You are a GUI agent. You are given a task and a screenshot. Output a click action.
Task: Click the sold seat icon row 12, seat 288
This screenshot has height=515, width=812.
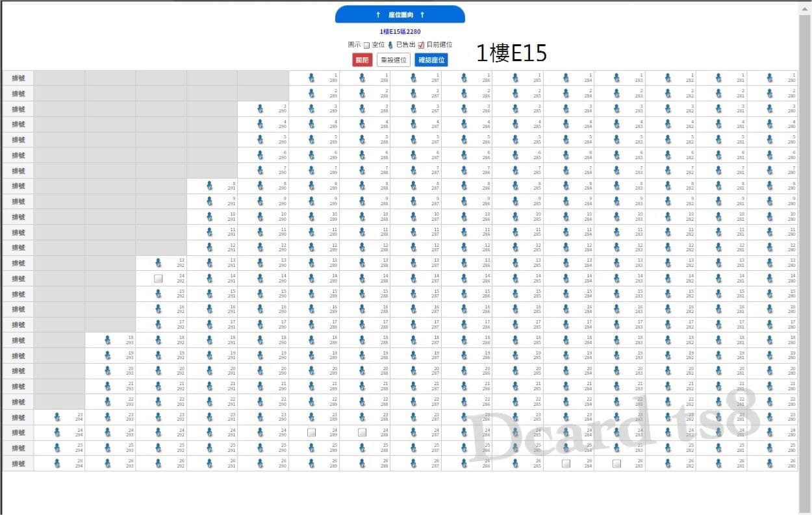coord(362,247)
